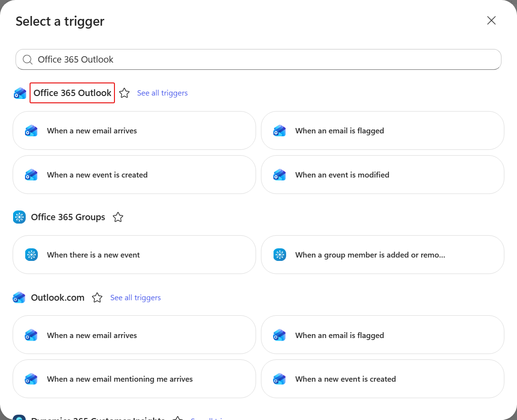The image size is (517, 420).
Task: Select the Office 365 Outlook heading
Action: (x=72, y=93)
